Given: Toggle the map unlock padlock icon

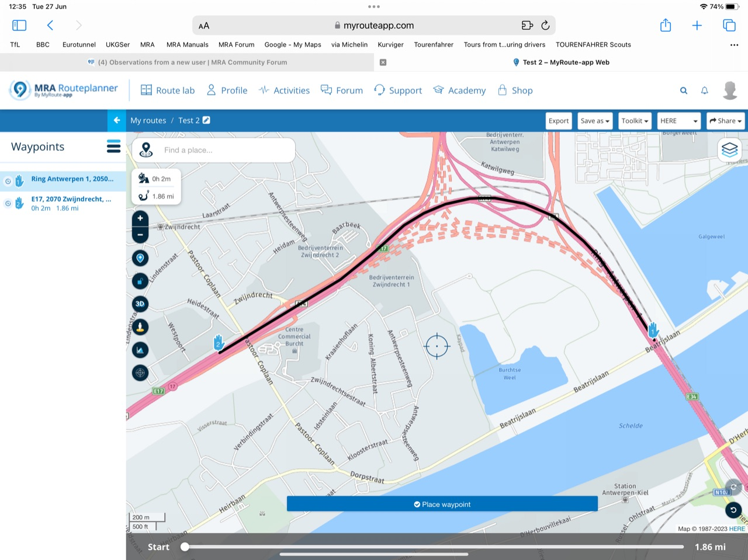Looking at the screenshot, I should click(140, 281).
